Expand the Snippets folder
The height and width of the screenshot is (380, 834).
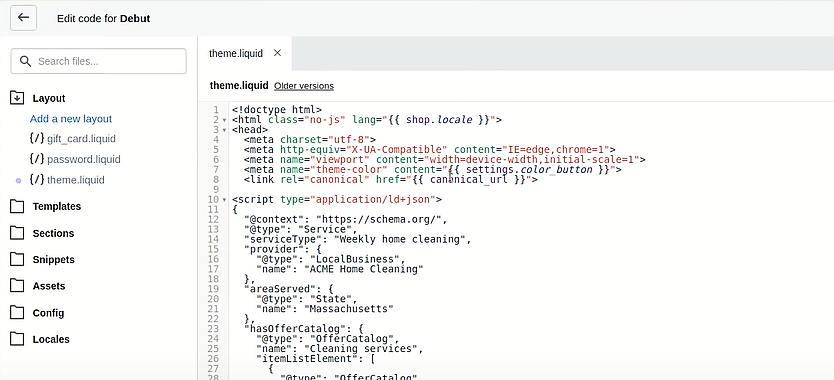tap(53, 260)
